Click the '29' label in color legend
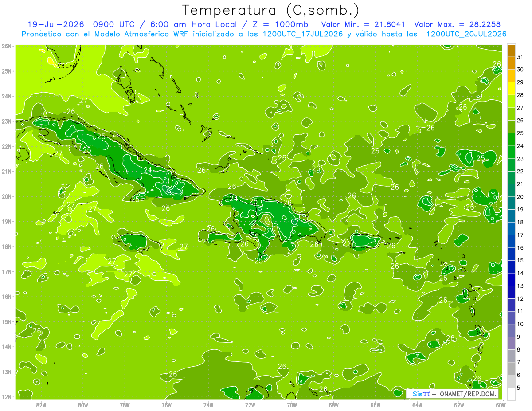The width and height of the screenshot is (532, 411). click(520, 82)
